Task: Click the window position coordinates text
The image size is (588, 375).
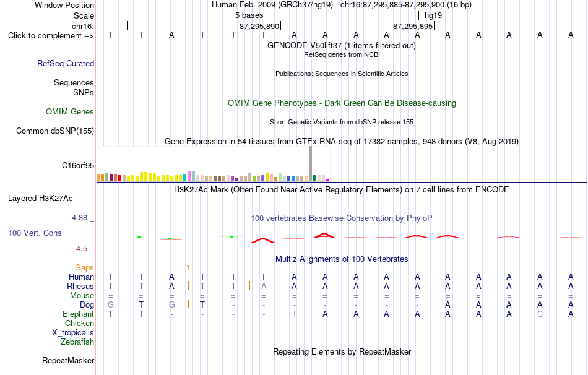Action: tap(406, 5)
